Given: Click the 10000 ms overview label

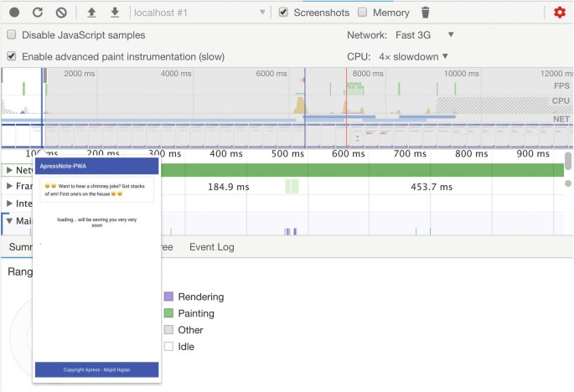Looking at the screenshot, I should pos(461,74).
